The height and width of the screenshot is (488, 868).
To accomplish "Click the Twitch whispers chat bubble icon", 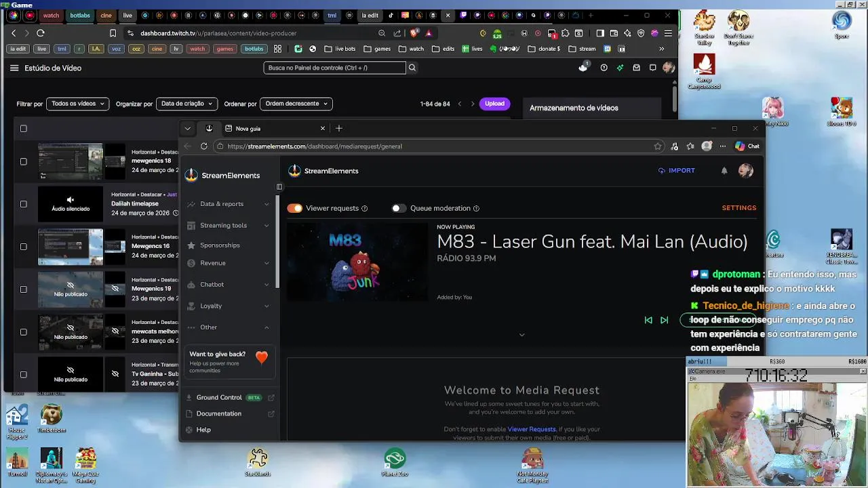I will (x=652, y=68).
